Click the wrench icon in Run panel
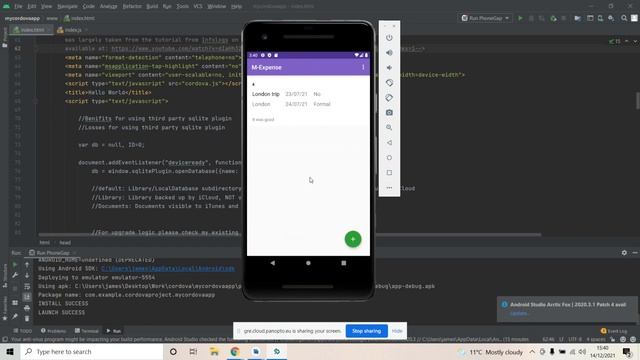This screenshot has height=360, width=640. (15, 276)
